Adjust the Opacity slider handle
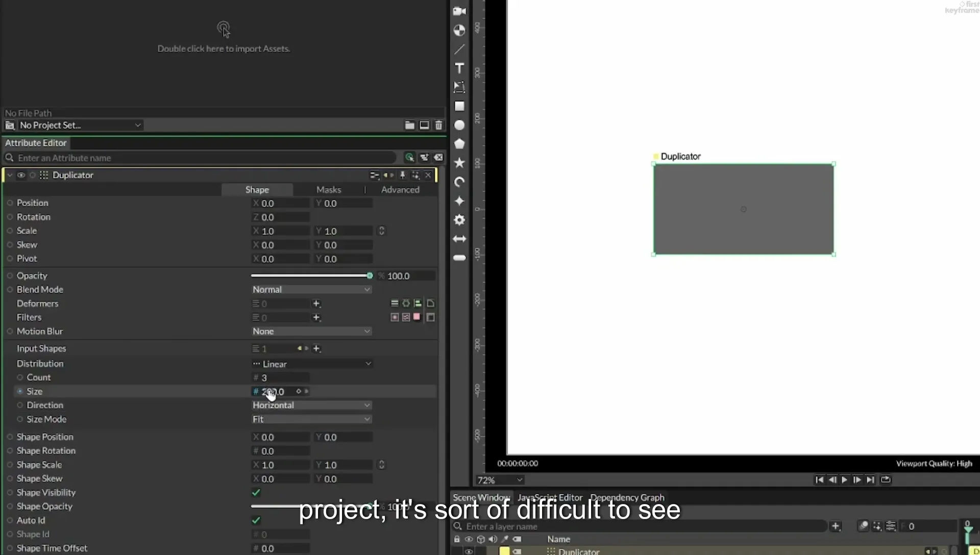 (370, 275)
